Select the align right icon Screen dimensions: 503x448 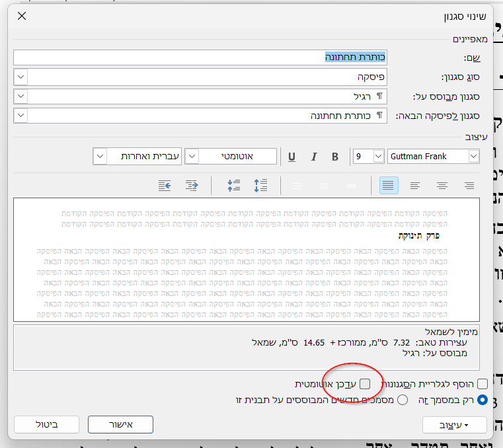coord(469,186)
